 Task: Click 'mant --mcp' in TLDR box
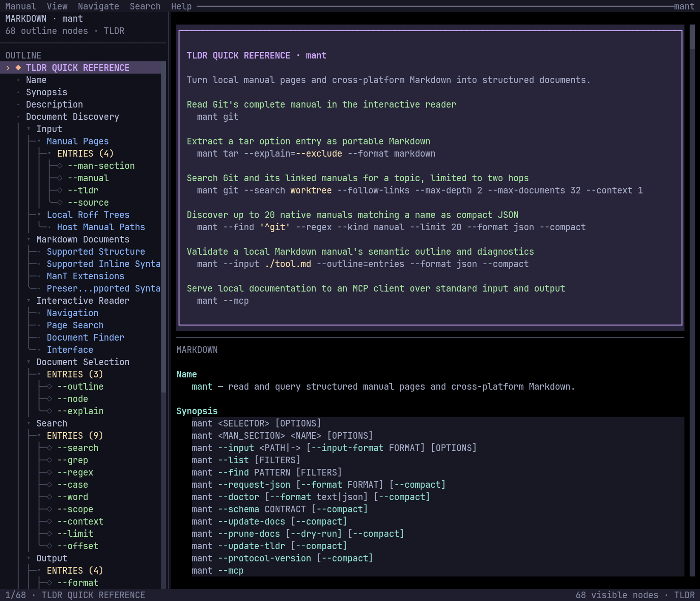pos(223,300)
